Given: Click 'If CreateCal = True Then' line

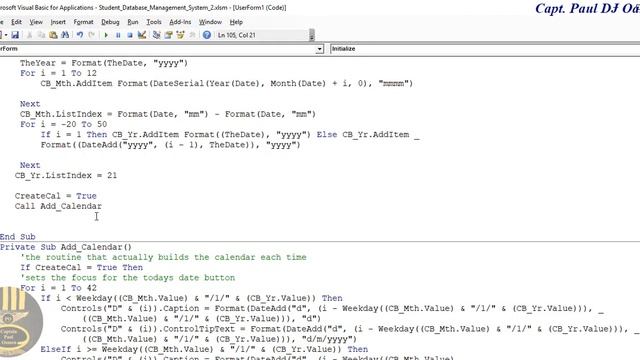Looking at the screenshot, I should pyautogui.click(x=82, y=267).
